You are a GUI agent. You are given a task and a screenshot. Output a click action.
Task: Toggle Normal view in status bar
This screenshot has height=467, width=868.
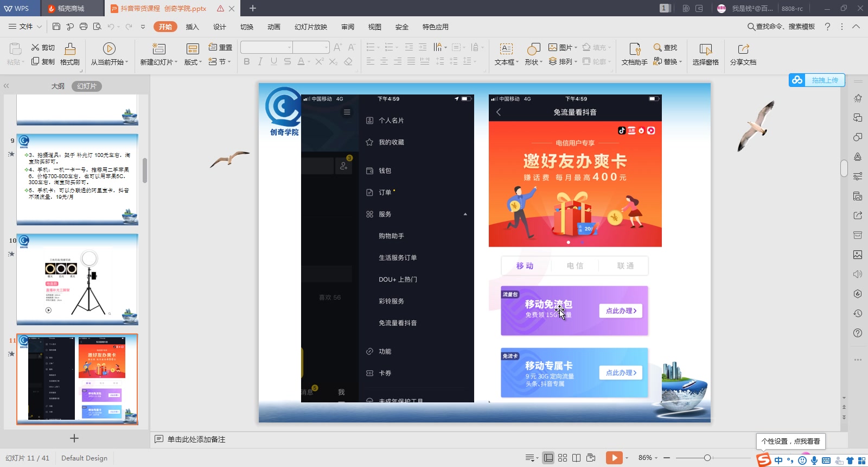[x=548, y=458]
